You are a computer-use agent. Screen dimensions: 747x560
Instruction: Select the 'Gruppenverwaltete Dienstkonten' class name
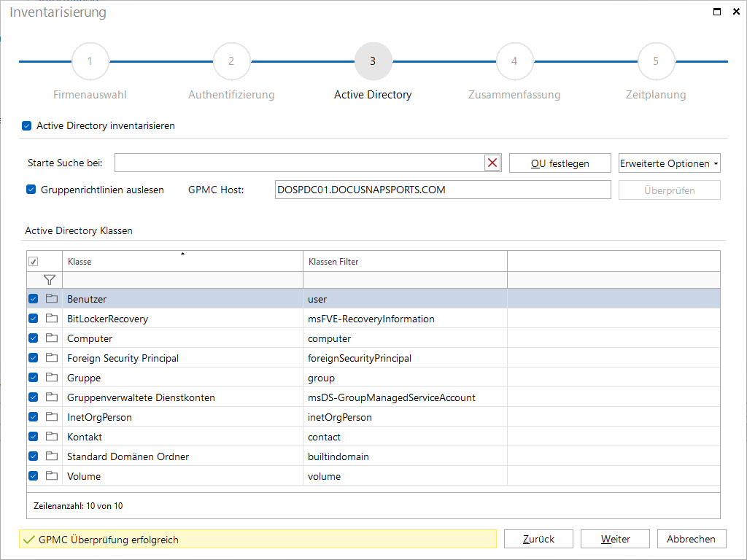pos(141,397)
